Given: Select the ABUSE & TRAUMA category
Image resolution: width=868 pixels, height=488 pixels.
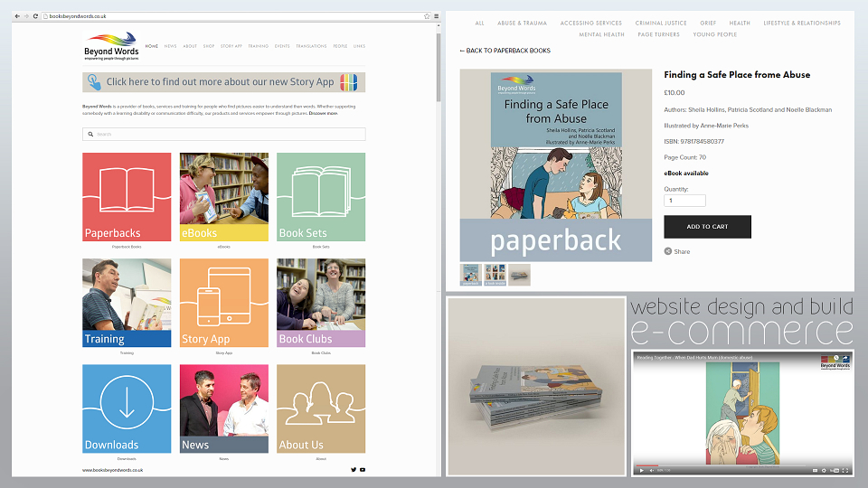Looking at the screenshot, I should click(522, 23).
